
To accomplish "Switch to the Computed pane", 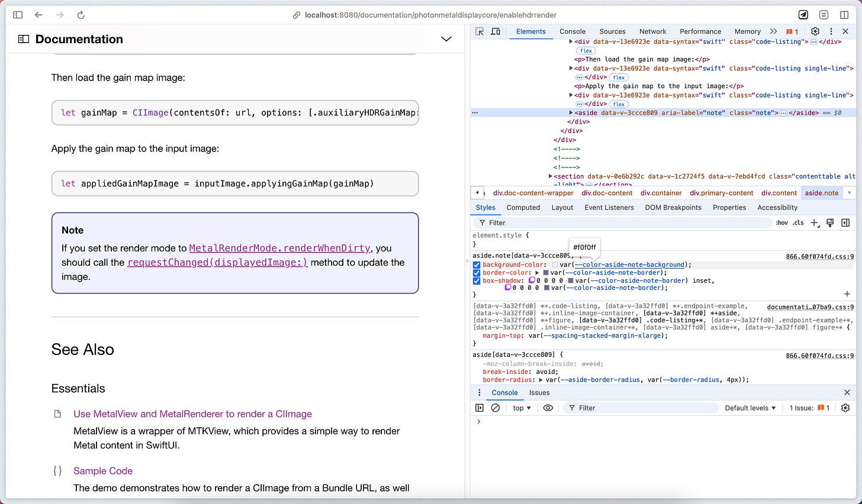I will pos(523,208).
